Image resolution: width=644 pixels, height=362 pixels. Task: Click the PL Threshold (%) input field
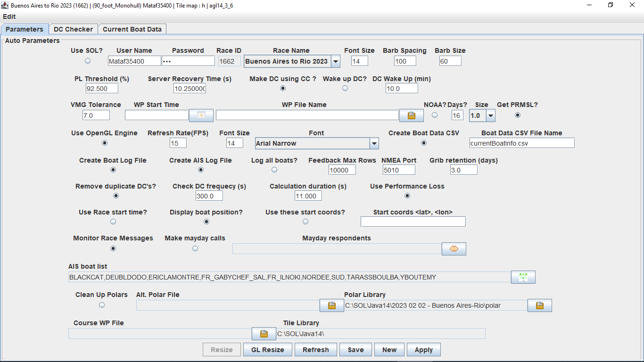tap(102, 89)
